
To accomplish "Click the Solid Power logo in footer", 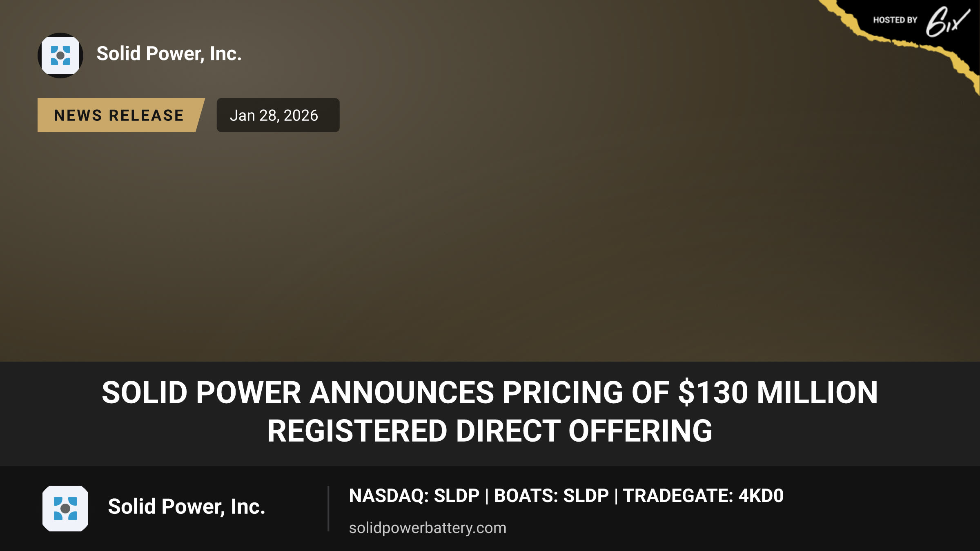I will 65,509.
